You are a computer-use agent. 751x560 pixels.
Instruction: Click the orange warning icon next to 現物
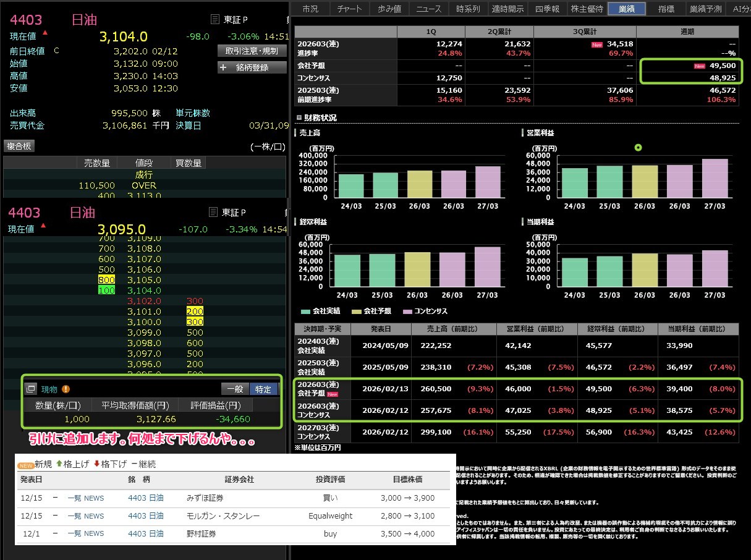tap(66, 389)
